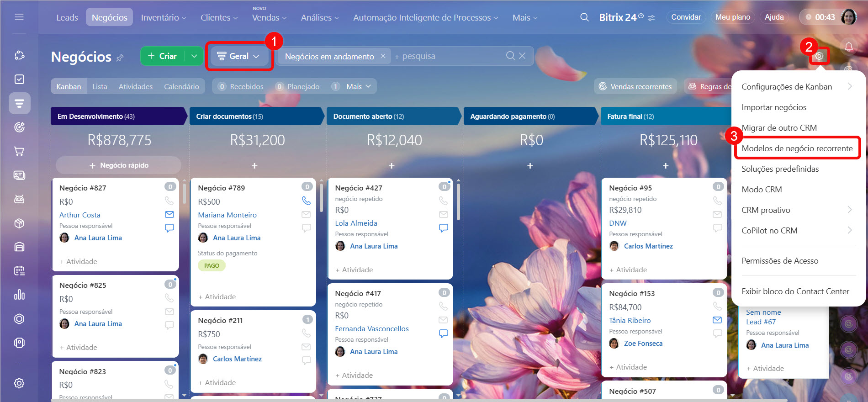This screenshot has width=868, height=402.
Task: Expand the Geral pipeline dropdown
Action: coord(238,56)
